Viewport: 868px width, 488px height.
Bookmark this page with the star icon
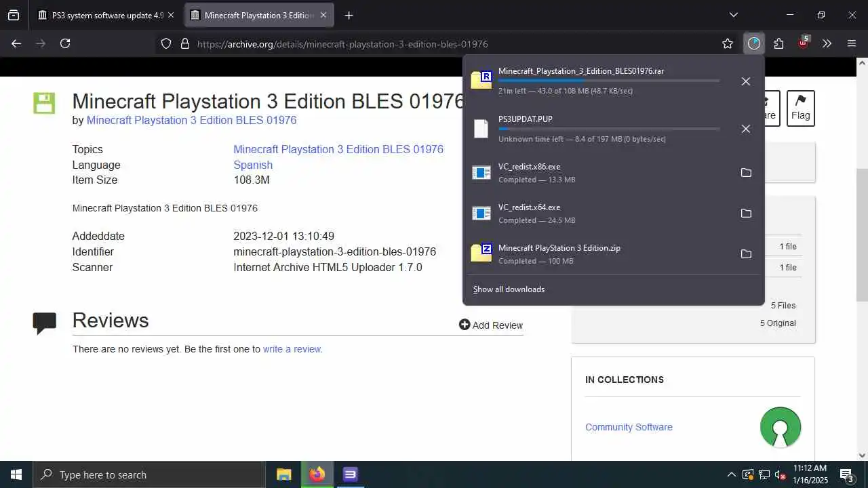tap(728, 43)
